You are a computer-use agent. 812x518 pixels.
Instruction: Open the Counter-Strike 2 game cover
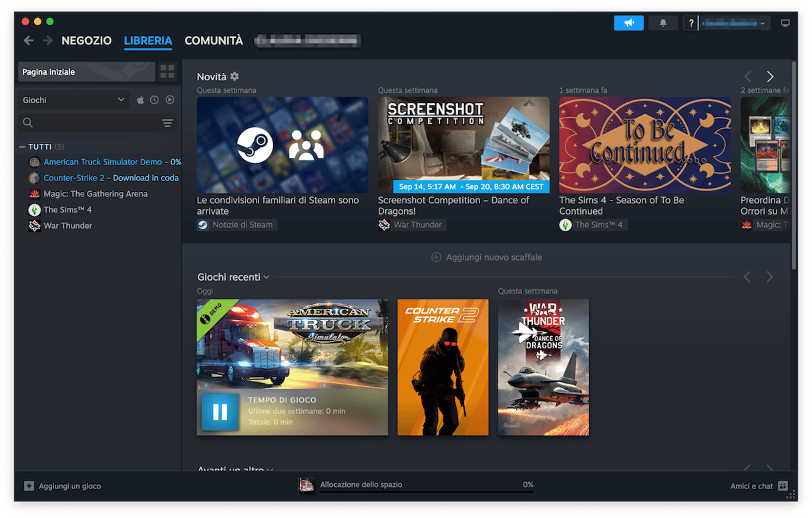(443, 367)
